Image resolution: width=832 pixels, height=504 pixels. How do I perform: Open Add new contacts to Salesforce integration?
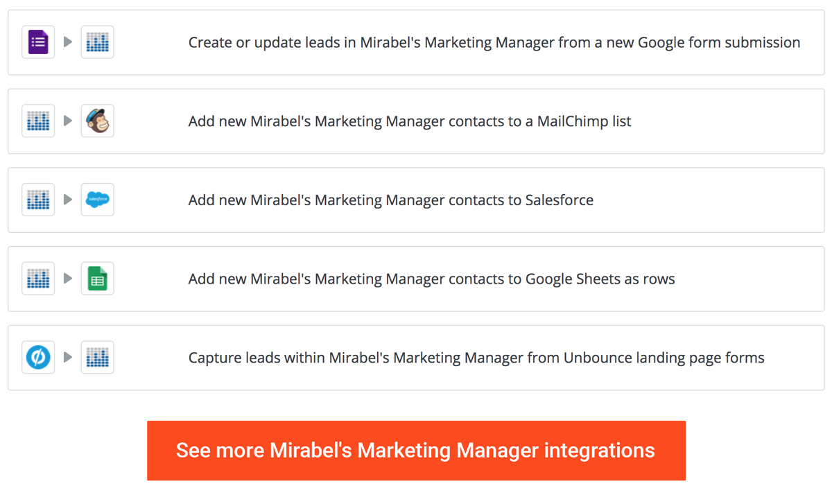coord(416,200)
